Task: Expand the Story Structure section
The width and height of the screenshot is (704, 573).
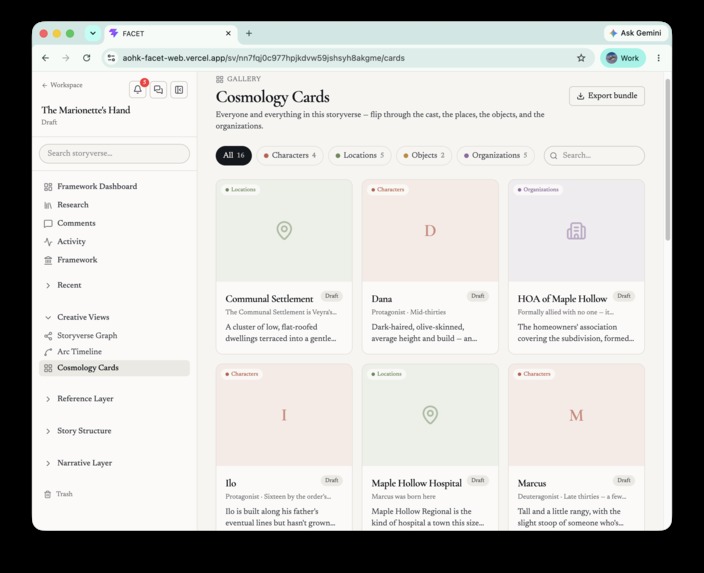Action: (x=48, y=431)
